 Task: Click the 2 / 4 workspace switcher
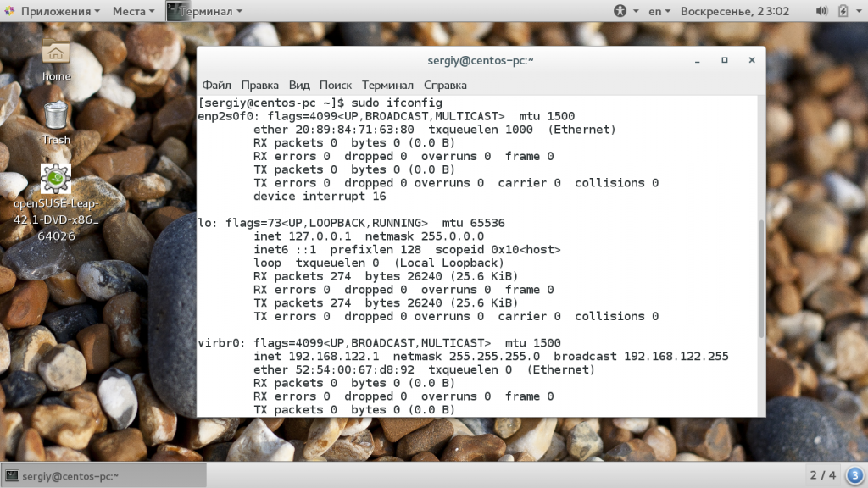[822, 475]
